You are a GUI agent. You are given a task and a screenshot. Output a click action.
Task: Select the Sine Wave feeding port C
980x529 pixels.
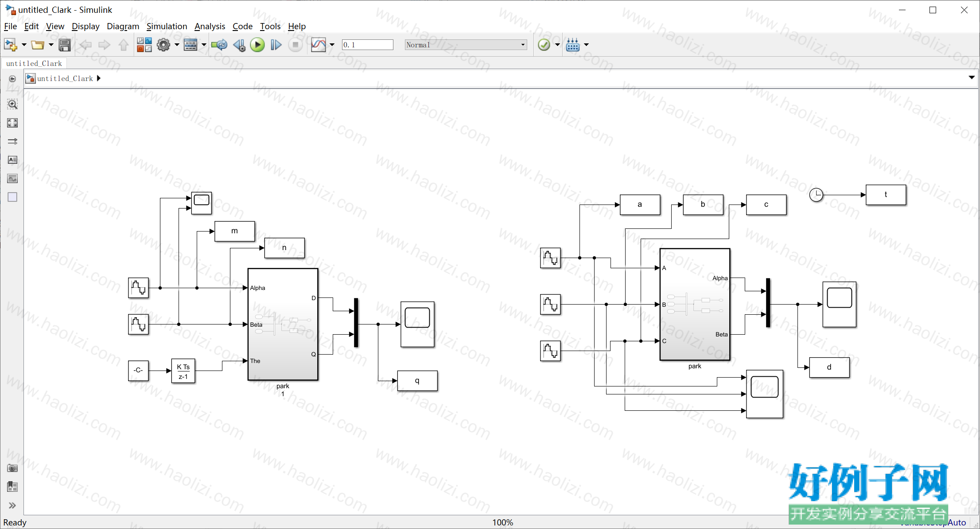click(550, 351)
